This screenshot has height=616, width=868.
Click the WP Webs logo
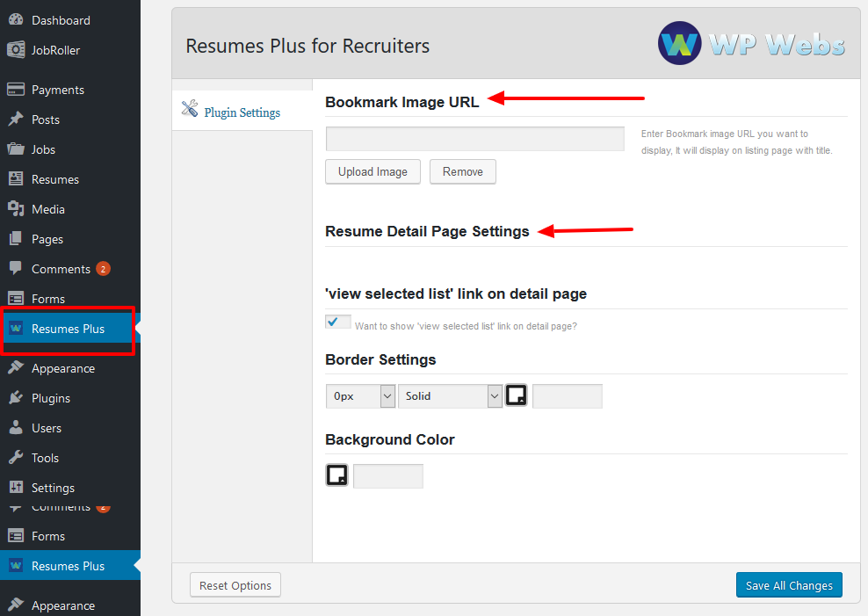click(752, 43)
